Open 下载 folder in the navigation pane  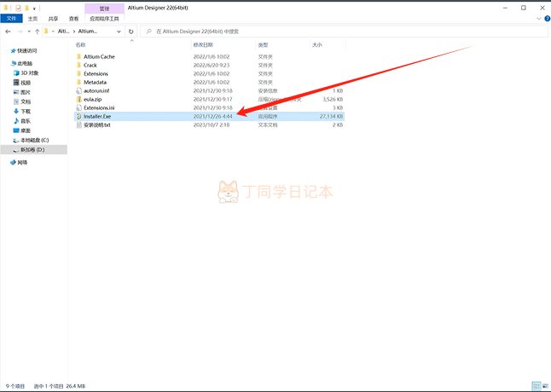click(22, 112)
